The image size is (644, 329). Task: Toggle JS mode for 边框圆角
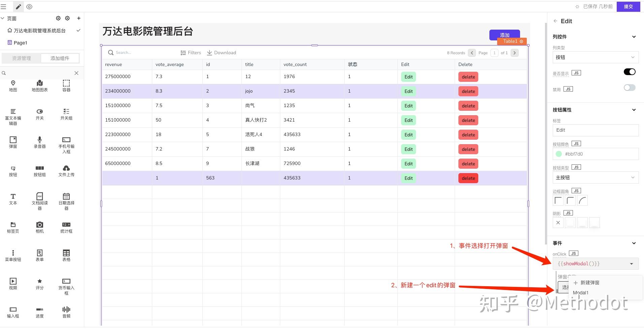click(576, 191)
